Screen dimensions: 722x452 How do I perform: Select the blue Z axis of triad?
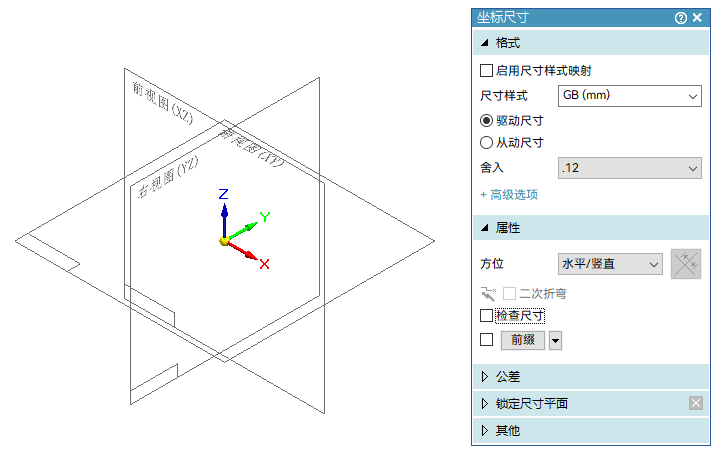click(224, 220)
